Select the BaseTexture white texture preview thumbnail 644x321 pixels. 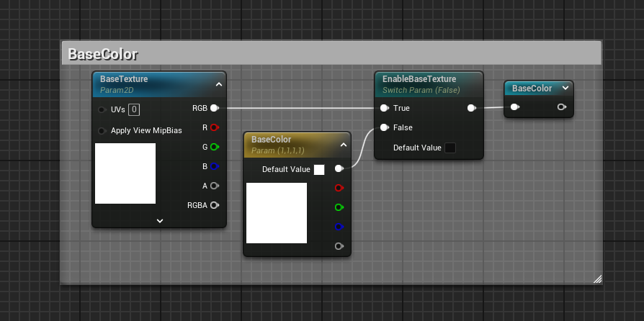(x=125, y=173)
